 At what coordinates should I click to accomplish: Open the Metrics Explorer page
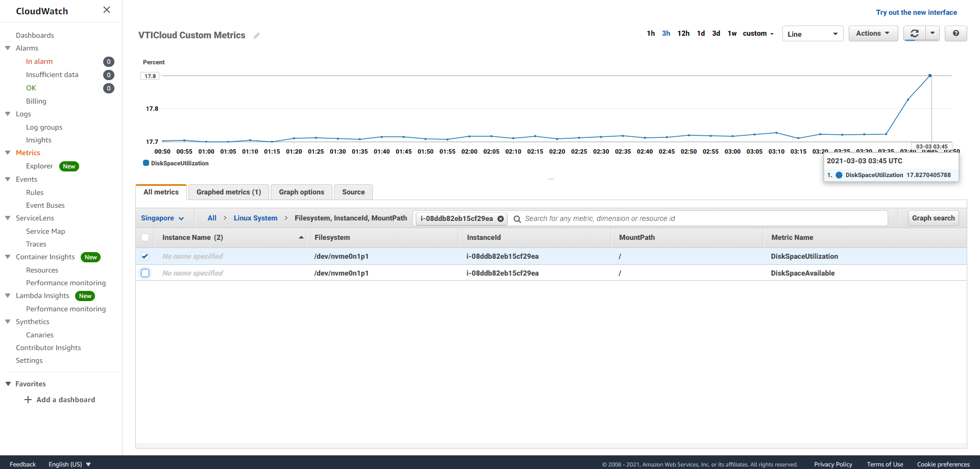click(39, 166)
